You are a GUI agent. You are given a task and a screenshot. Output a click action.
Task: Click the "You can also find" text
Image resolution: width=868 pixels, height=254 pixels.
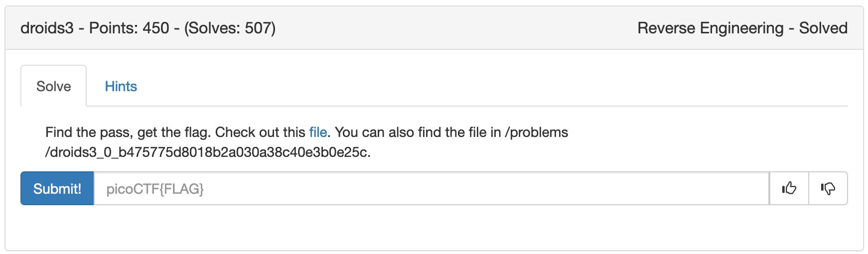point(376,132)
